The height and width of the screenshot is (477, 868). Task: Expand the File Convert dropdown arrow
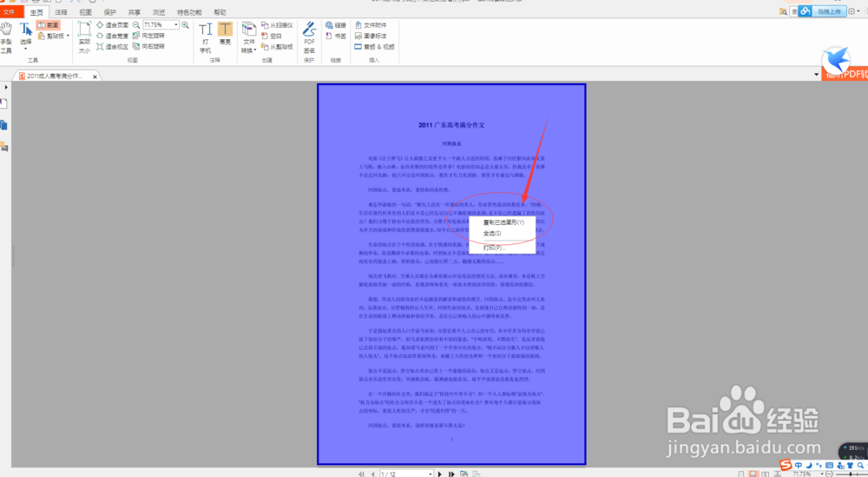pos(255,50)
